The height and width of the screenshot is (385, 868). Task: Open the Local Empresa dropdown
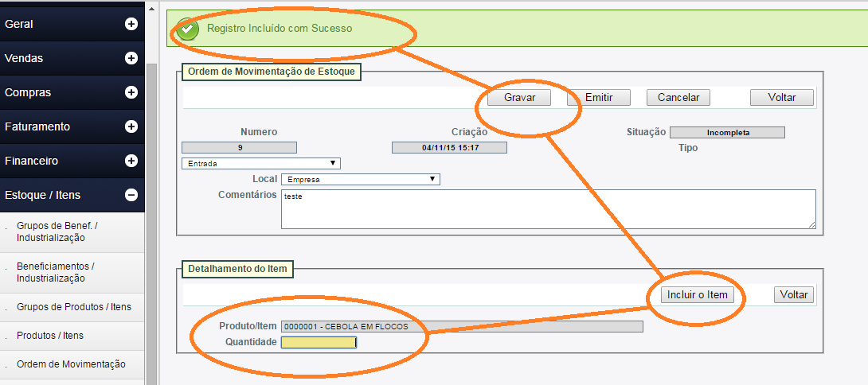pyautogui.click(x=361, y=179)
